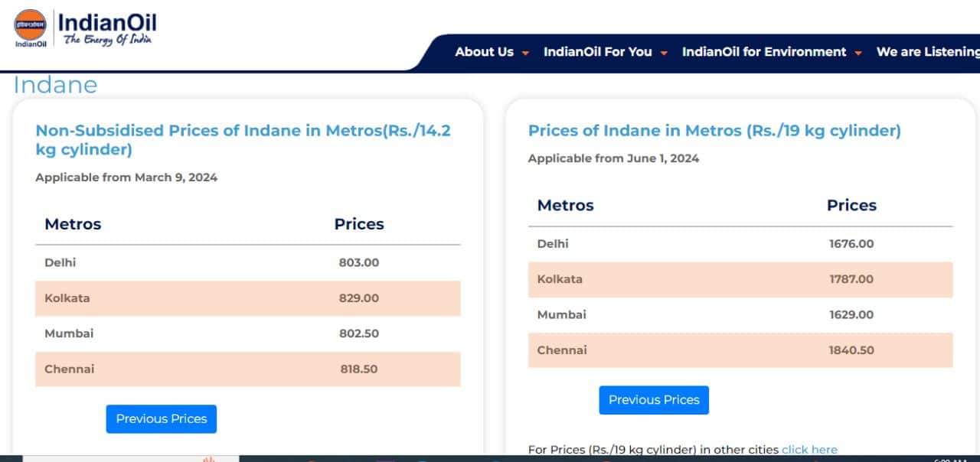Image resolution: width=980 pixels, height=462 pixels.
Task: Click Previous Prices under 19 kg cylinder table
Action: 654,400
